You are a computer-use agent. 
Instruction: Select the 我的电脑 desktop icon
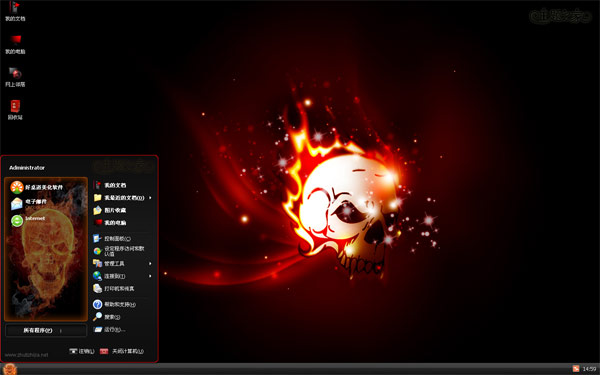[x=15, y=44]
